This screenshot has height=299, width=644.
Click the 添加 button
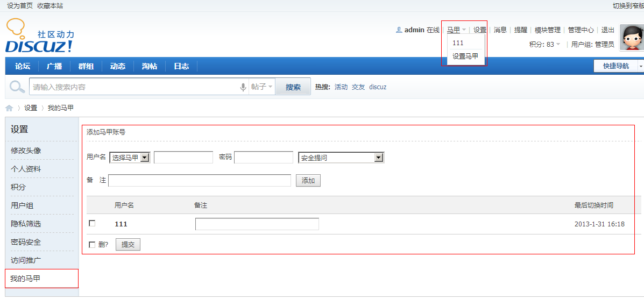(x=308, y=181)
